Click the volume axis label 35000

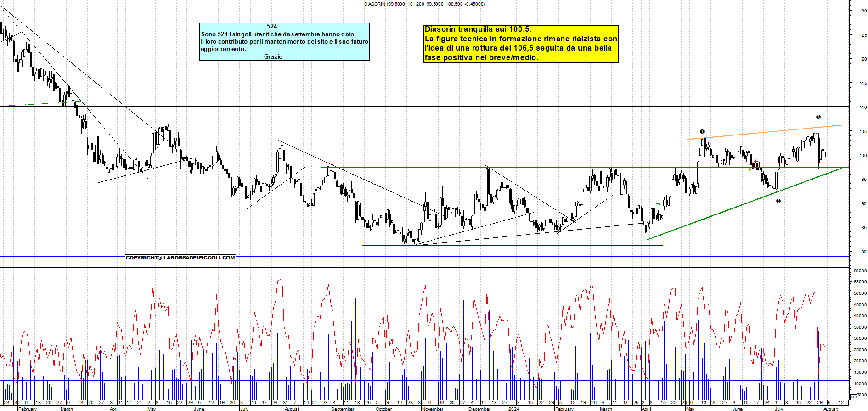click(x=860, y=327)
